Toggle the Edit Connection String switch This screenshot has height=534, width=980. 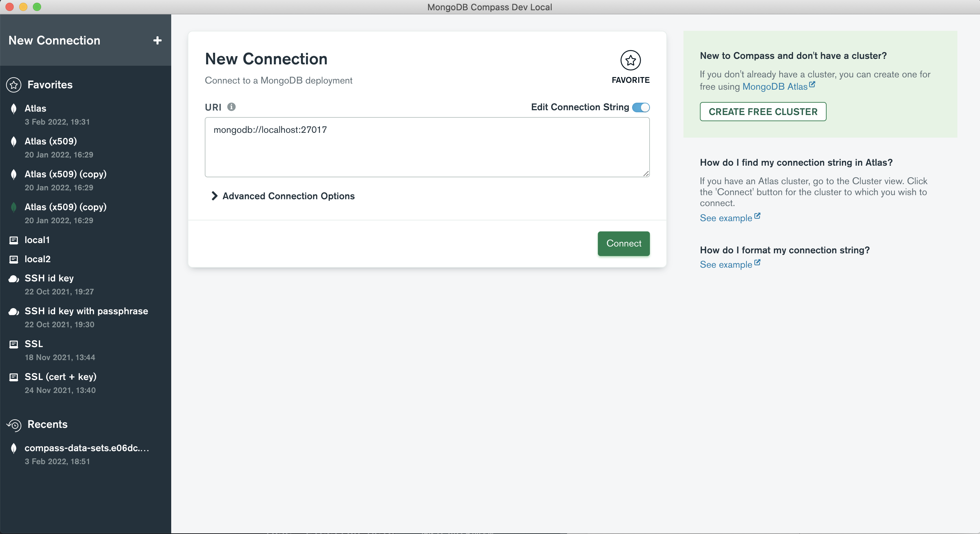[x=641, y=107]
